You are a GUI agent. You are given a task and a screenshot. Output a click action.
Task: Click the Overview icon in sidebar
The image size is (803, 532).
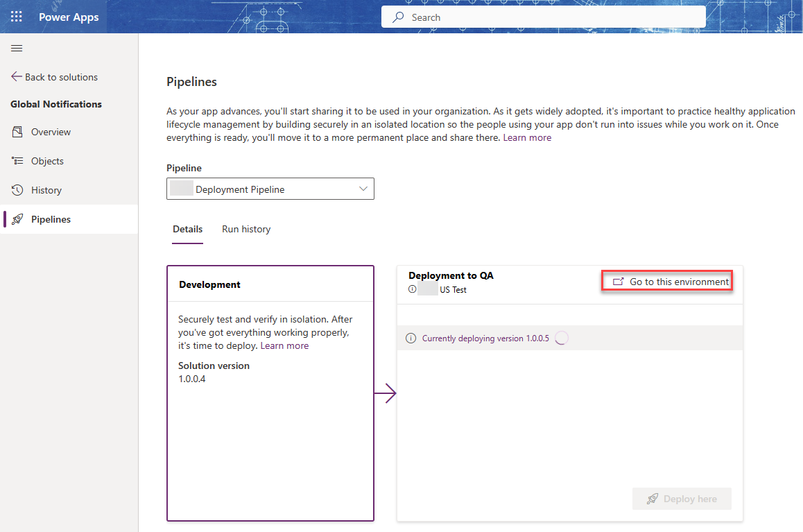click(17, 132)
